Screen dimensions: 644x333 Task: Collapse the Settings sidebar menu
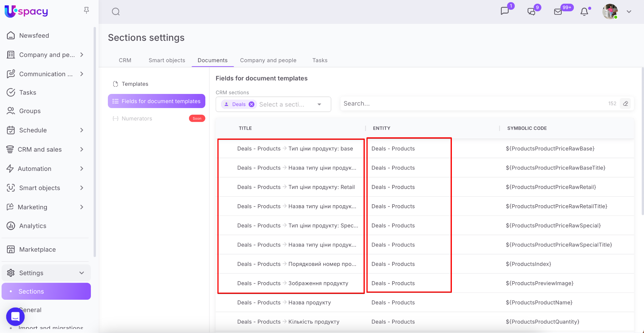(82, 273)
